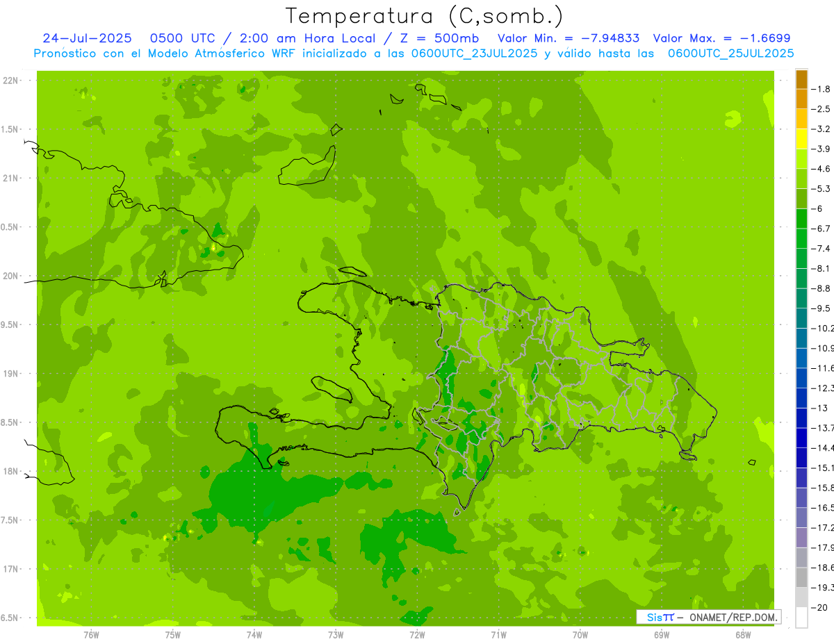Click the '74W' longitude axis label
This screenshot has width=834, height=644.
click(x=254, y=634)
